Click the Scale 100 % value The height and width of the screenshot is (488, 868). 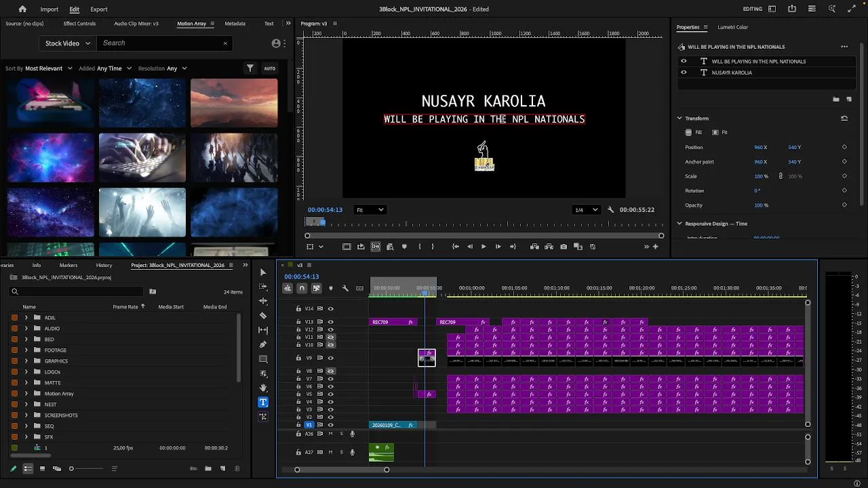[x=761, y=176]
